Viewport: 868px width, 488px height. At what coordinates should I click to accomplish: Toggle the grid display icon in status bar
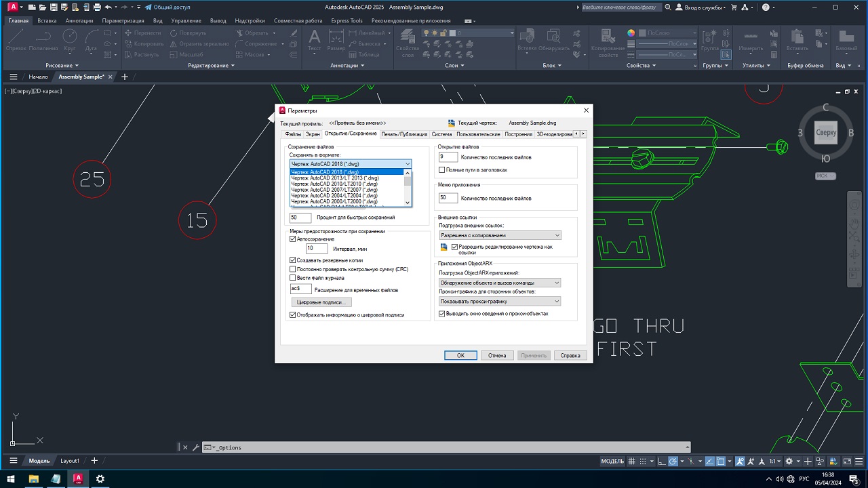(632, 462)
